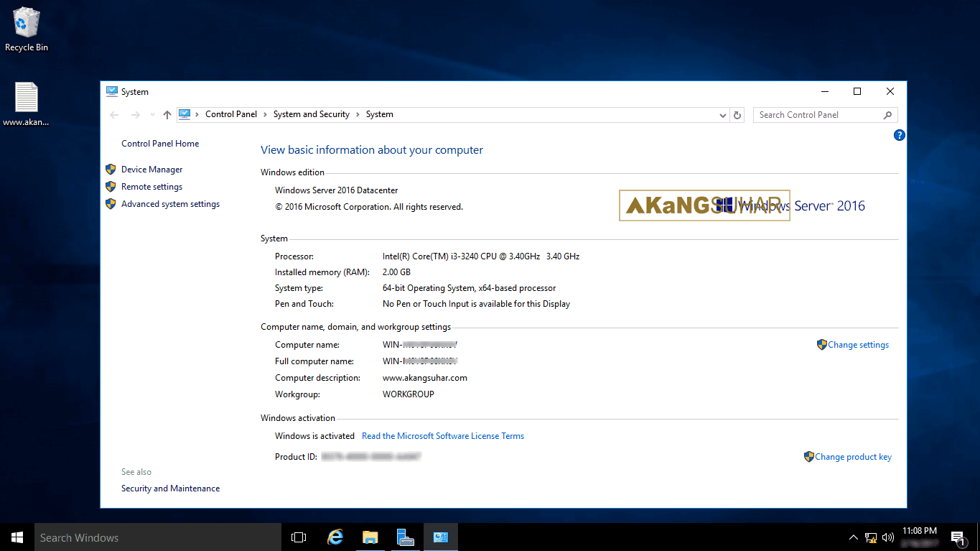Open the volume control in the tray

(888, 537)
